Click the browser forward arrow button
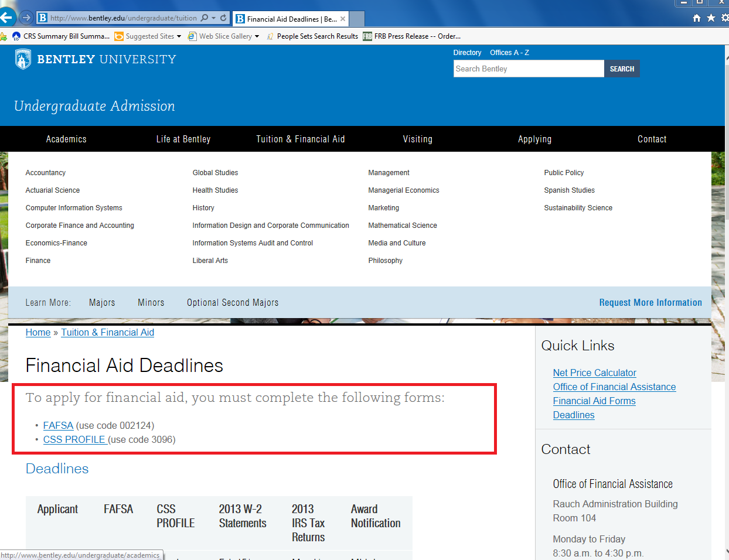Viewport: 729px width, 560px height. tap(26, 18)
